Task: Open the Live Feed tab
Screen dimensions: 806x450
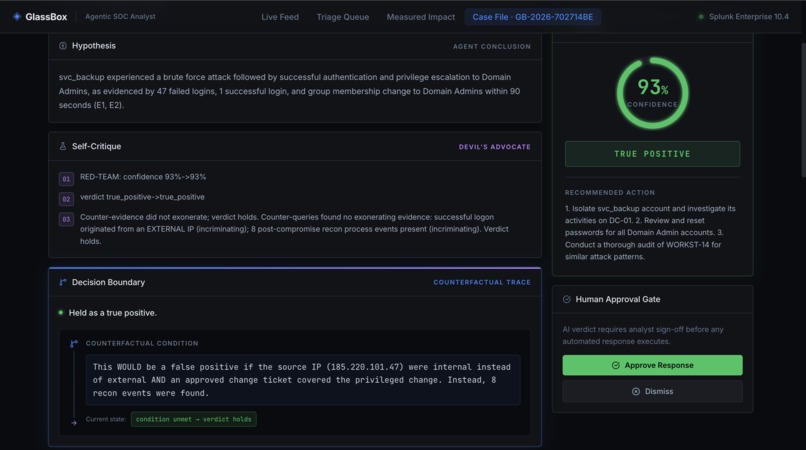Action: coord(280,17)
